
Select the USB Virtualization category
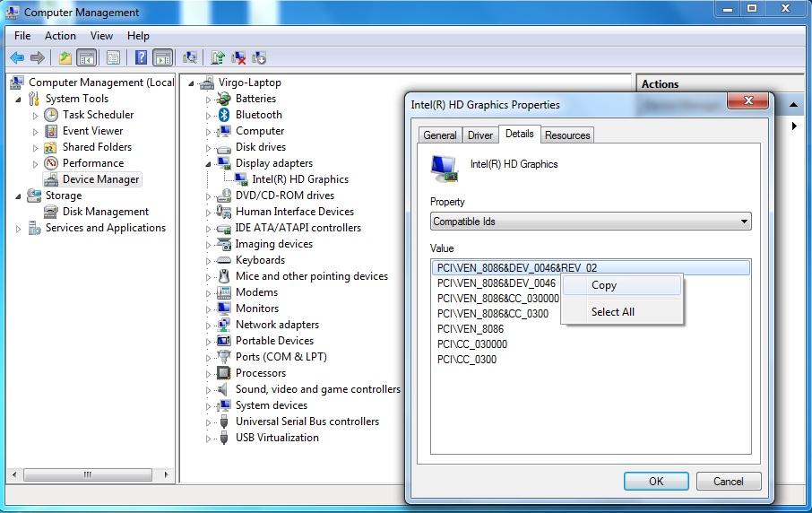pos(277,438)
